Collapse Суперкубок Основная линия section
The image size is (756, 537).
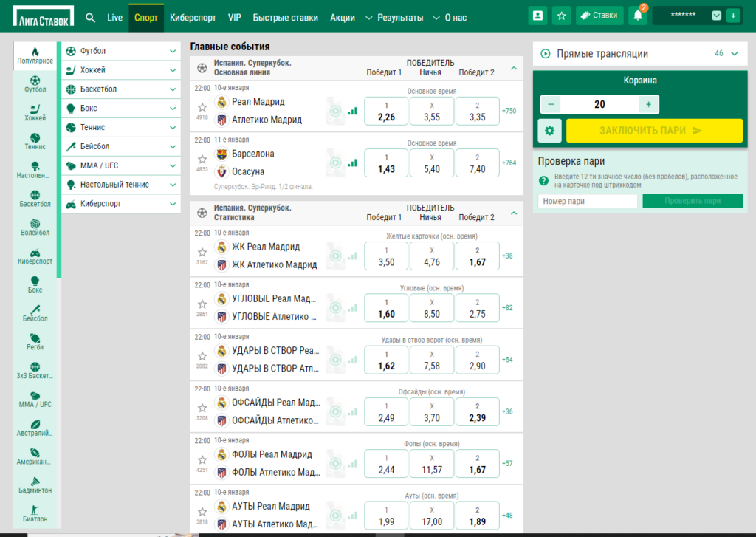click(514, 68)
